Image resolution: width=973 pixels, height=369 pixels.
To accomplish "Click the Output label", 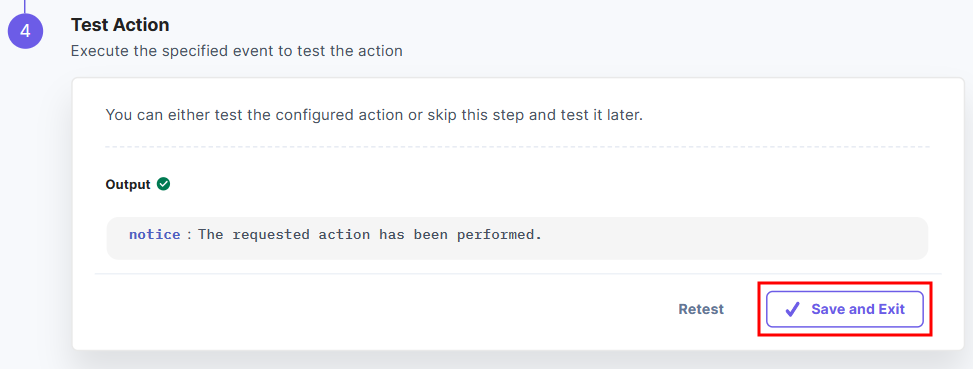I will pos(128,185).
